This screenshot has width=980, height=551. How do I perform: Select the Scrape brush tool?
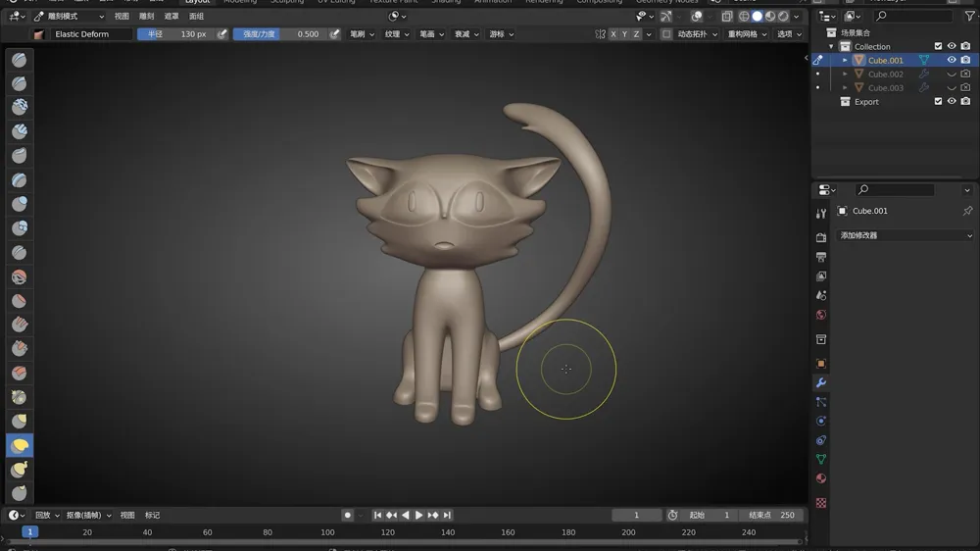coord(20,348)
